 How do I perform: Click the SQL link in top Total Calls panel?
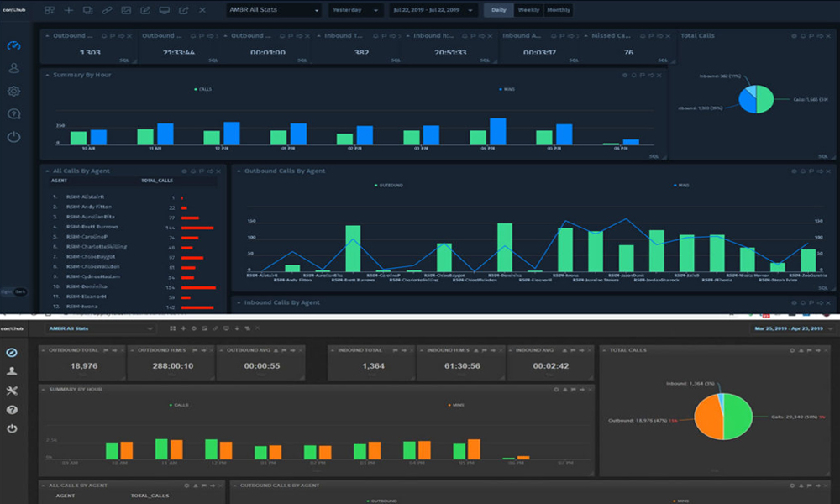point(823,156)
